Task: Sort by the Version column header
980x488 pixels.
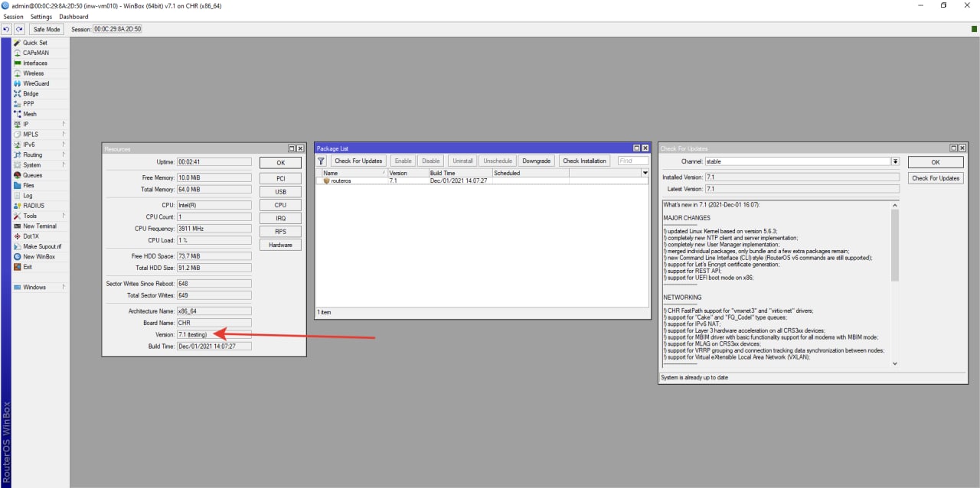Action: coord(408,173)
